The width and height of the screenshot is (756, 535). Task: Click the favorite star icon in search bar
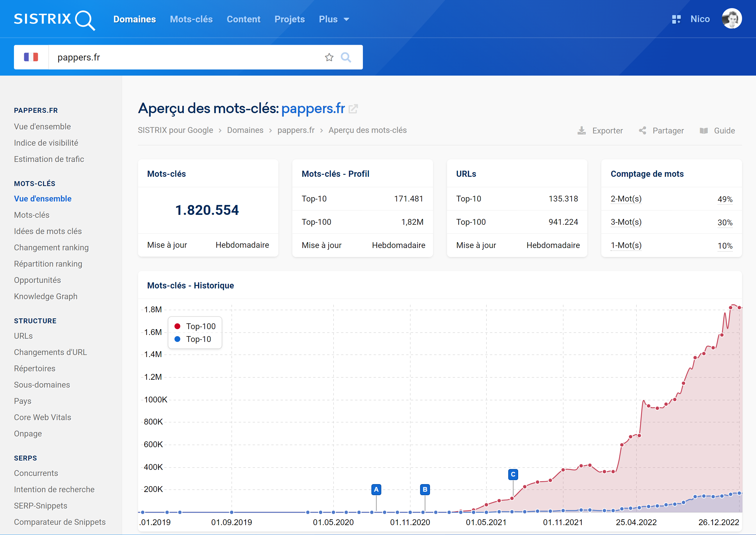tap(329, 57)
